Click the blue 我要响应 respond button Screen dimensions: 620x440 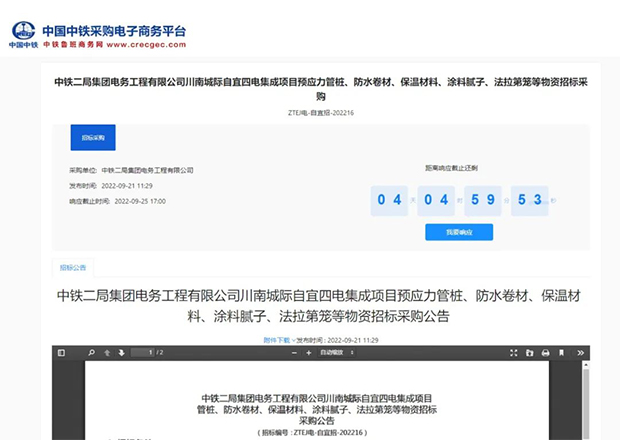tap(459, 232)
